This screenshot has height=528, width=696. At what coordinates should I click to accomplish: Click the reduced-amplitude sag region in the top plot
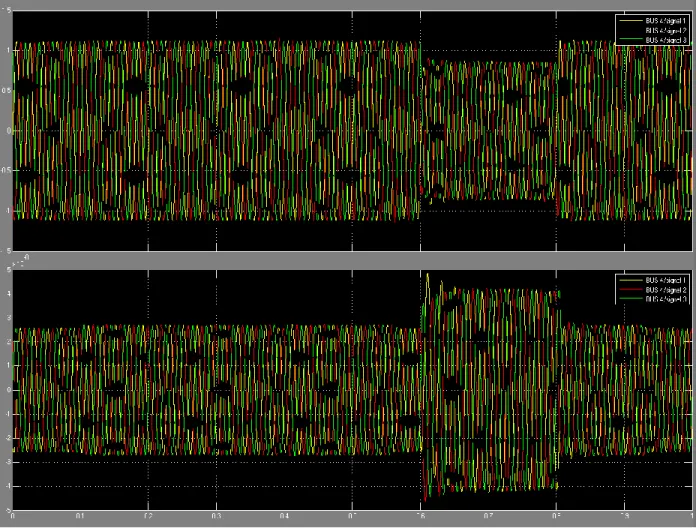point(488,131)
